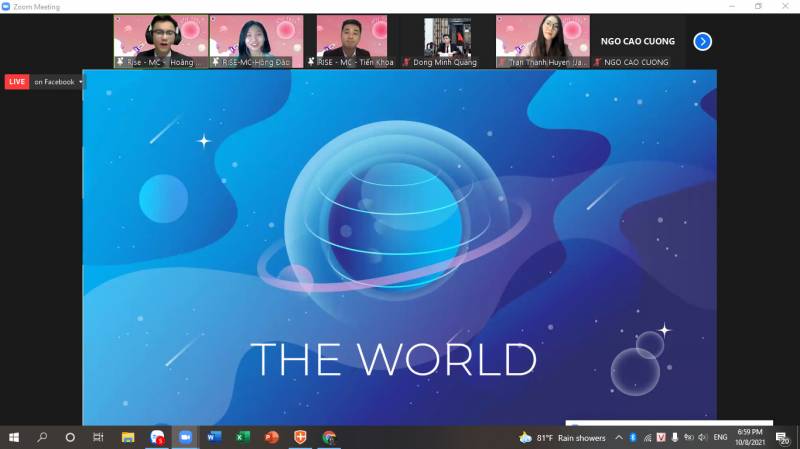
Task: Open the Rain showers weather widget
Action: click(563, 437)
